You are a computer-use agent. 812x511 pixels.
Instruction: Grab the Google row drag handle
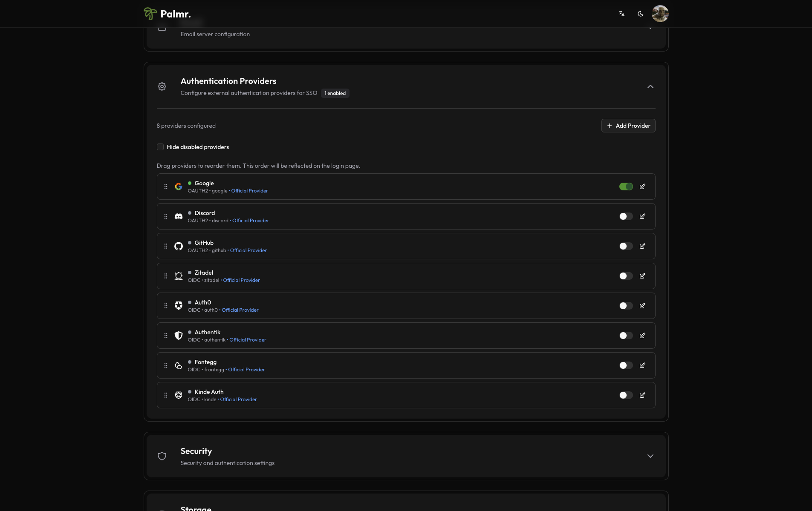(166, 187)
